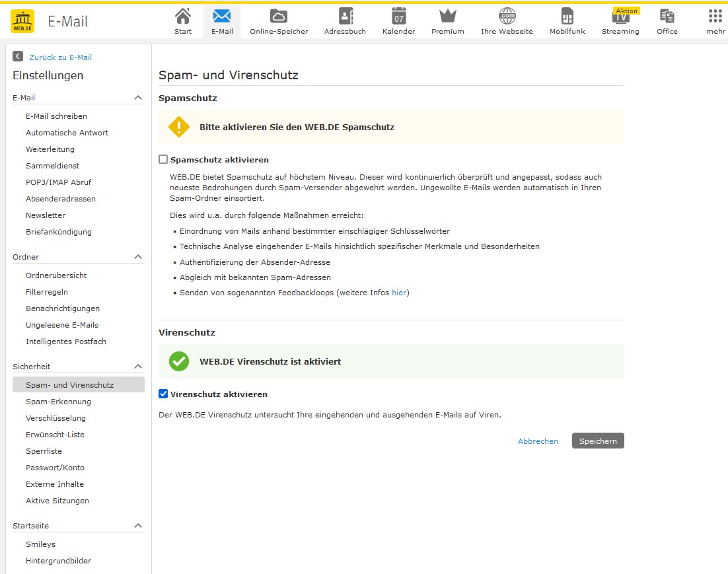The width and height of the screenshot is (728, 574).
Task: Click the Abbrechen link
Action: (x=538, y=441)
